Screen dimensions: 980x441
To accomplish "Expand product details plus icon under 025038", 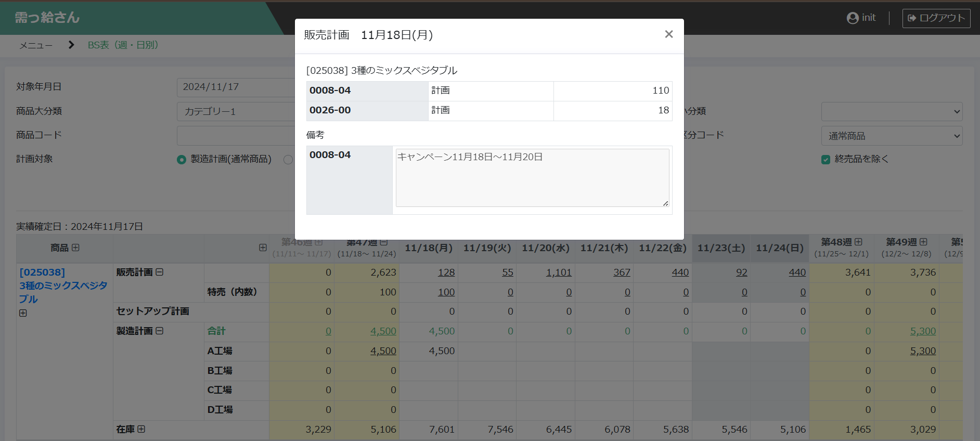I will coord(23,313).
